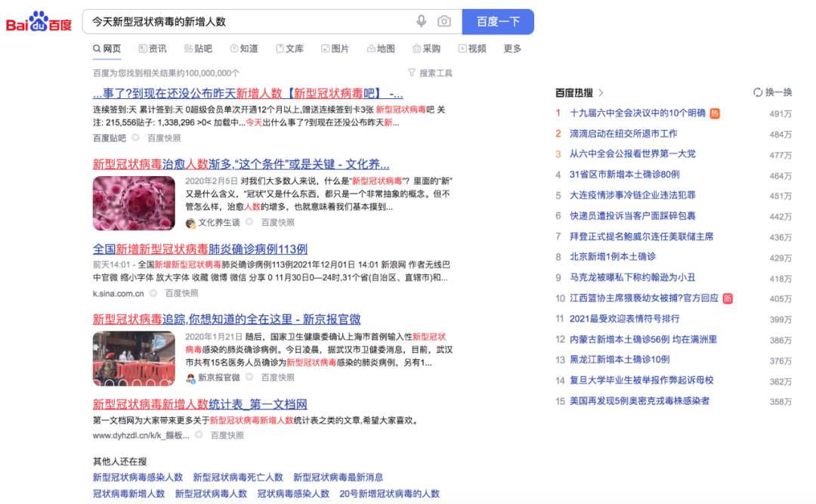The width and height of the screenshot is (816, 504).
Task: Click the 搜索工具 filter icon
Action: 412,73
